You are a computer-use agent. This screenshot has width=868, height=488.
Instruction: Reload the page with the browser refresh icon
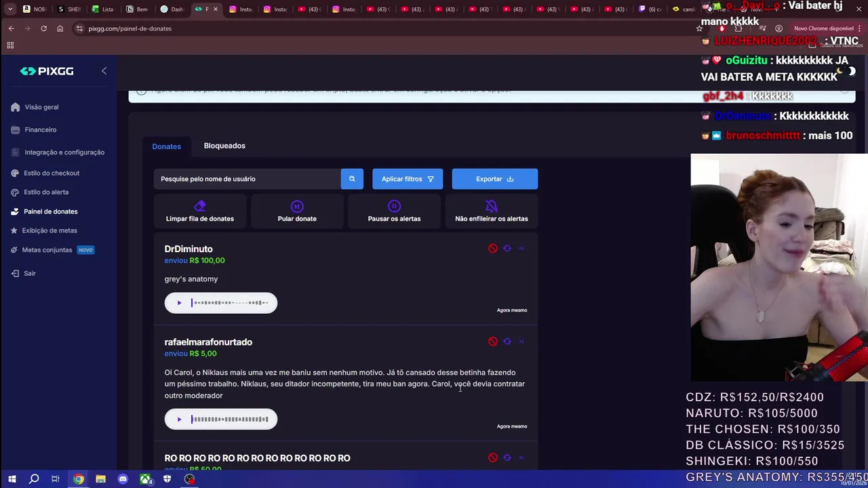pos(43,28)
